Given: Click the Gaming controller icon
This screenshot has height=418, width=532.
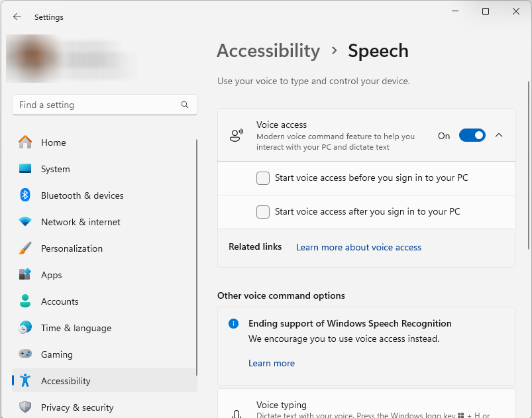Looking at the screenshot, I should 25,354.
